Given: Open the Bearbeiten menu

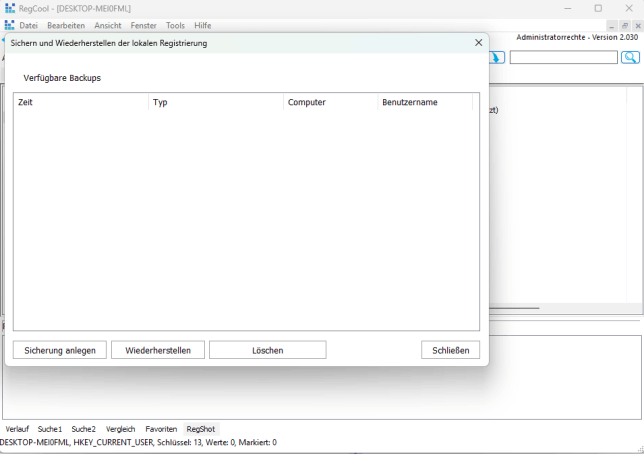Looking at the screenshot, I should click(66, 25).
